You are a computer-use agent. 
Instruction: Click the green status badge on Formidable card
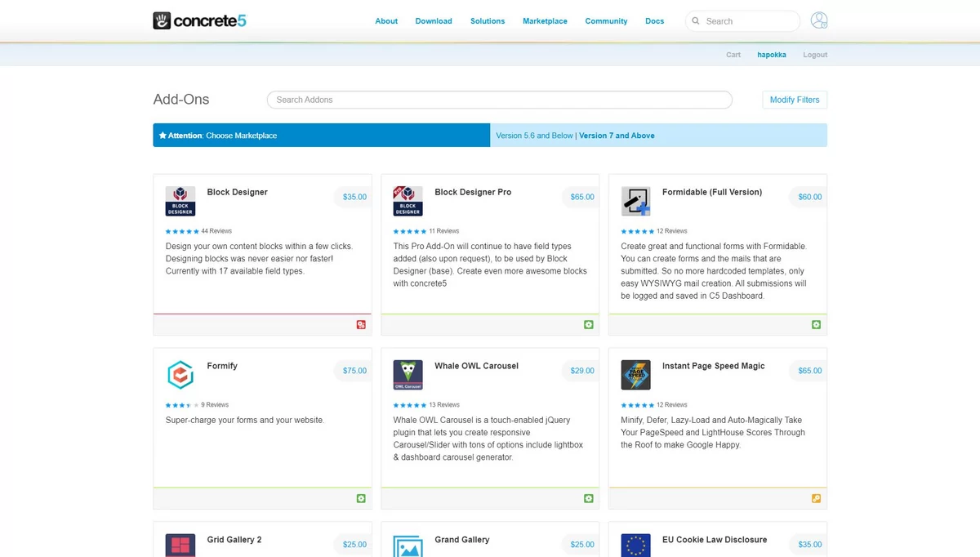[816, 325]
